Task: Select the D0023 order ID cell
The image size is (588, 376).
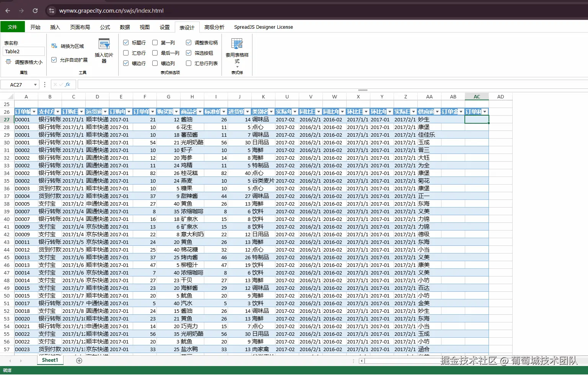Action: [x=26, y=349]
